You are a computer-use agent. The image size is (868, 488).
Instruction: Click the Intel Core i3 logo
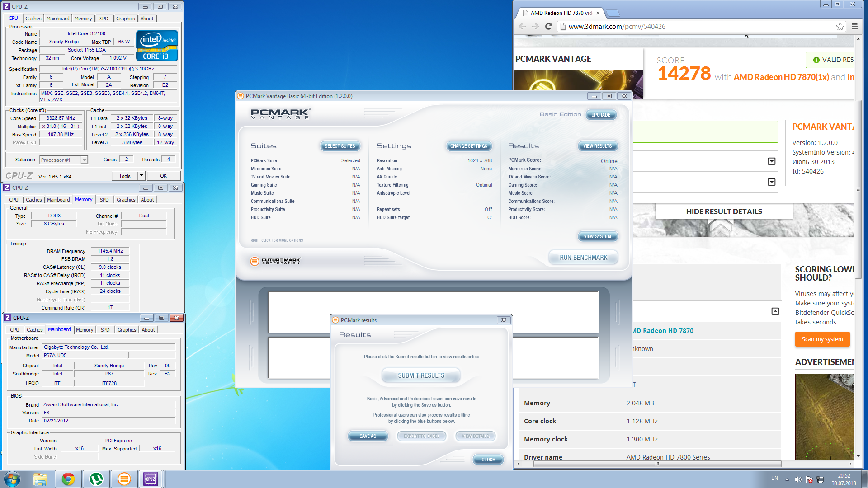pyautogui.click(x=157, y=46)
